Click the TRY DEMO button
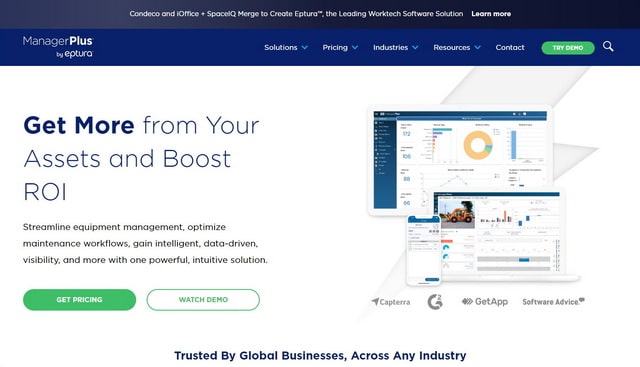 (x=568, y=48)
